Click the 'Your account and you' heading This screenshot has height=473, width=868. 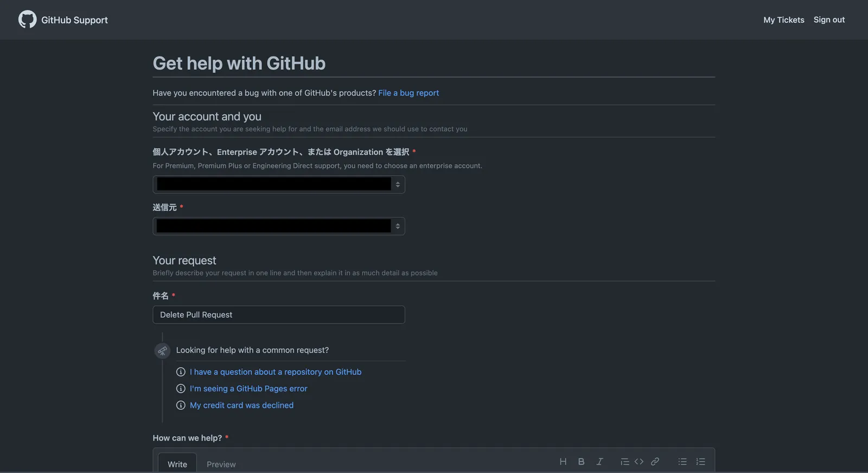click(x=207, y=116)
